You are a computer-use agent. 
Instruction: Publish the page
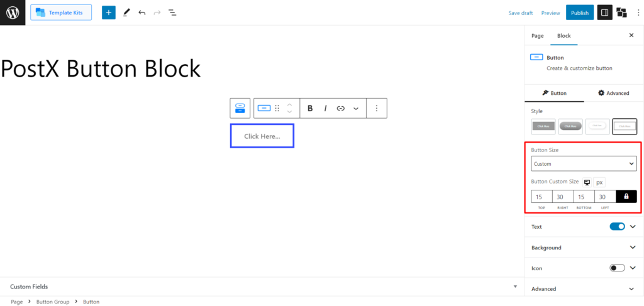coord(579,13)
